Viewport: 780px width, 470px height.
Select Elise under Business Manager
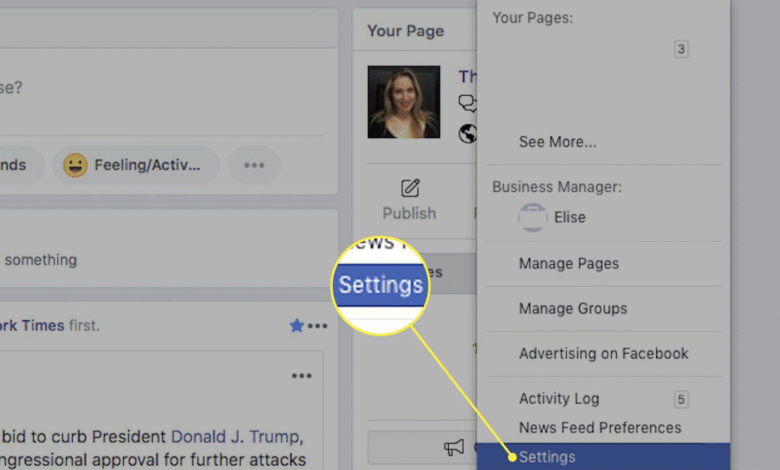[570, 217]
